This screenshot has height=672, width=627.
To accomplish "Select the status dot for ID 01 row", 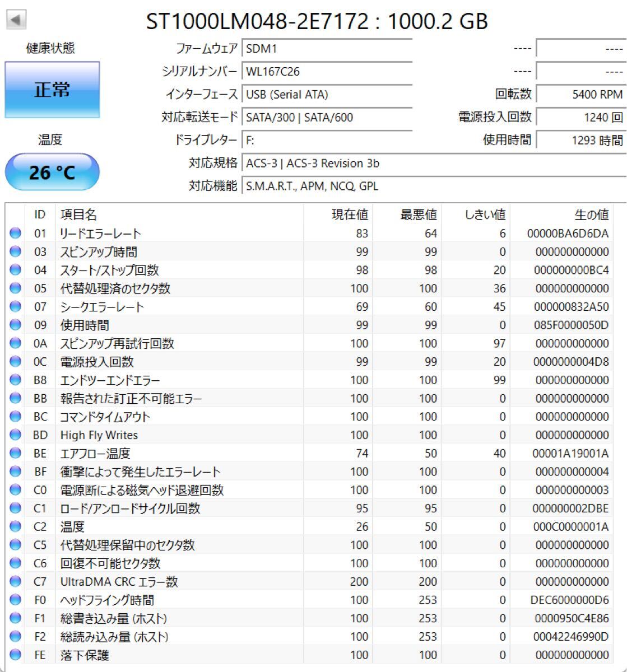I will [x=15, y=234].
